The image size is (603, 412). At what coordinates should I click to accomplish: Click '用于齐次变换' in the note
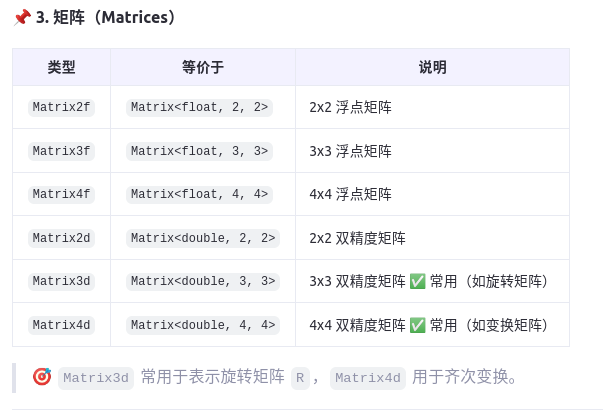click(x=460, y=377)
